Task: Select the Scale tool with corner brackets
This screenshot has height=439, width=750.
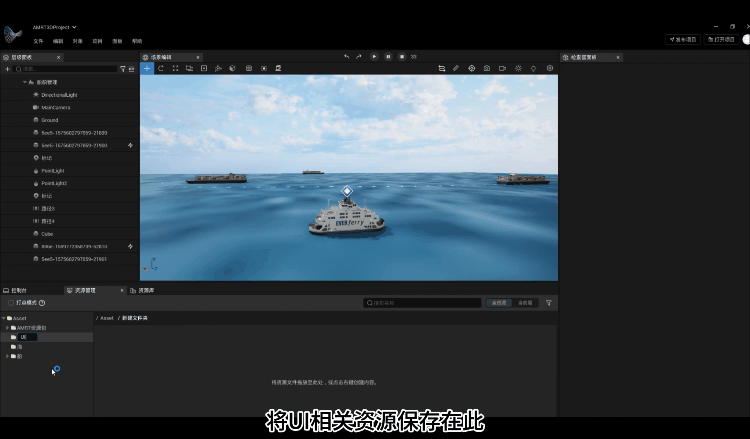Action: pyautogui.click(x=175, y=68)
